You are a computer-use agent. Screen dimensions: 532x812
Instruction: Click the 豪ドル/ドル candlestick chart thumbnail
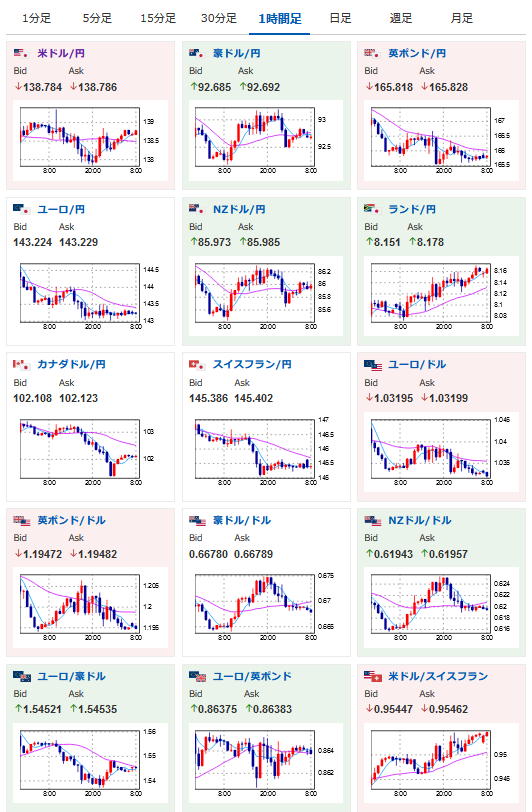coord(266,608)
